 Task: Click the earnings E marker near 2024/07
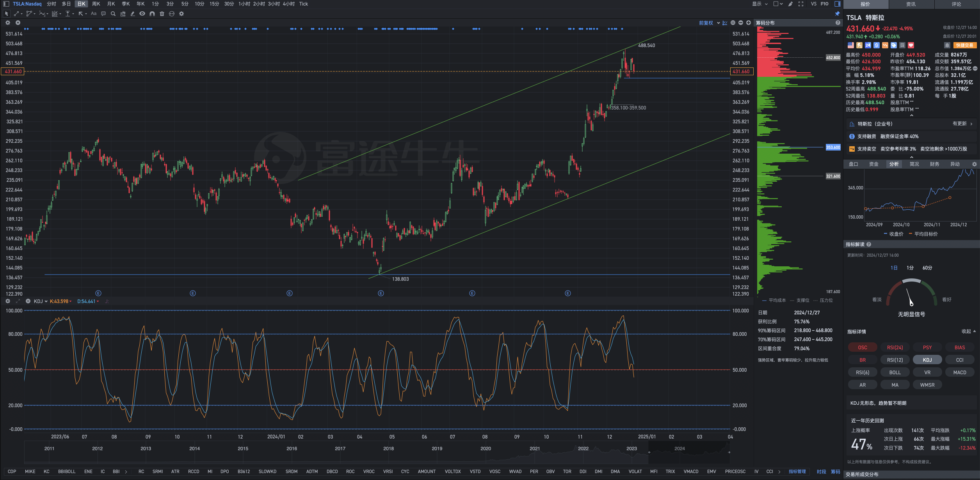click(472, 293)
